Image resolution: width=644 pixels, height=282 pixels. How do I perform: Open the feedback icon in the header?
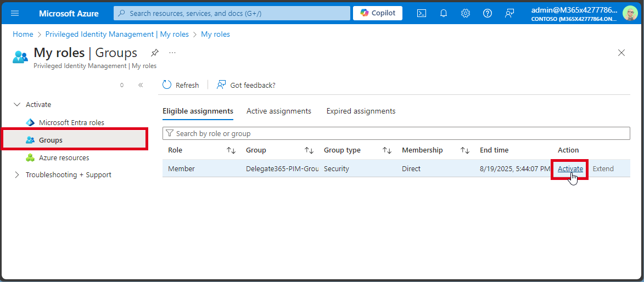click(x=509, y=13)
